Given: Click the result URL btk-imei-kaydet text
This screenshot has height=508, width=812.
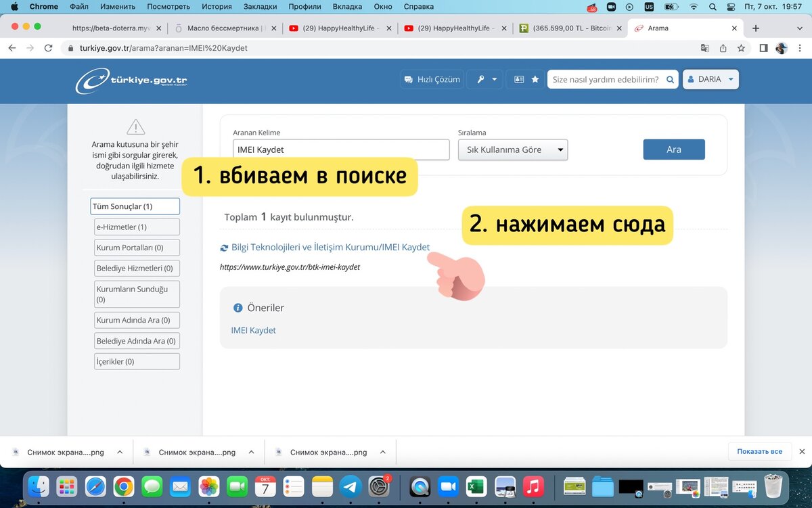Looking at the screenshot, I should 290,267.
